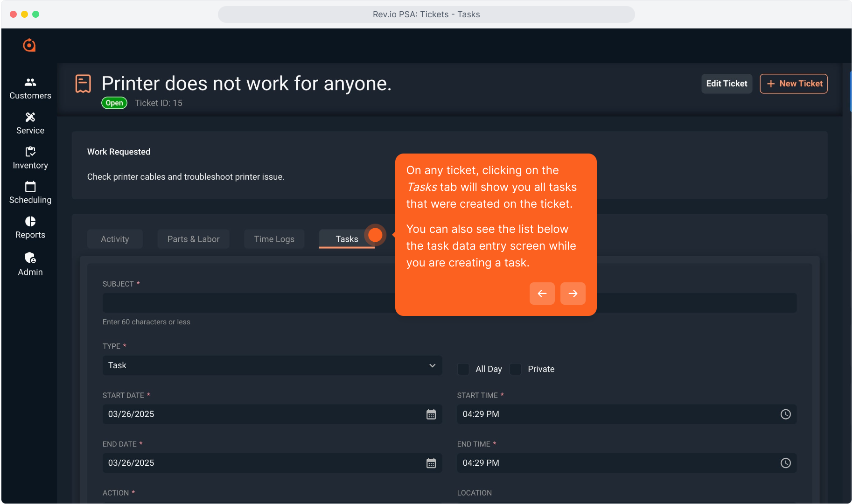Click the Edit Ticket button

[726, 84]
